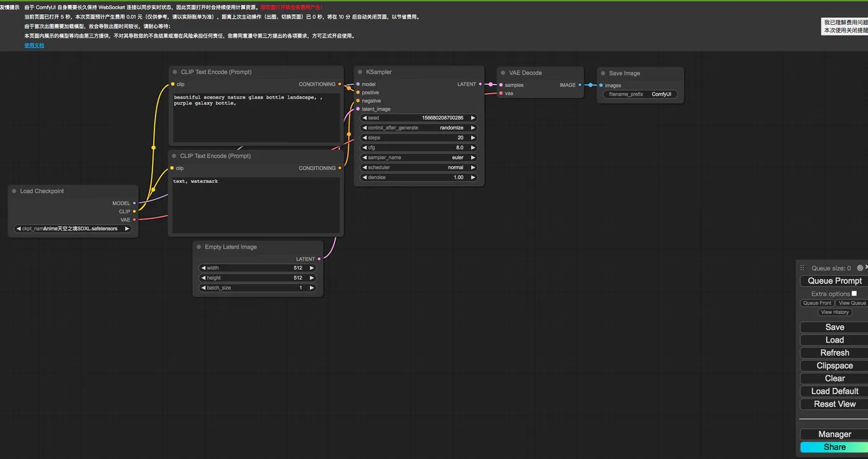Open the scheduler dropdown showing normal
This screenshot has height=459, width=868.
(x=418, y=167)
